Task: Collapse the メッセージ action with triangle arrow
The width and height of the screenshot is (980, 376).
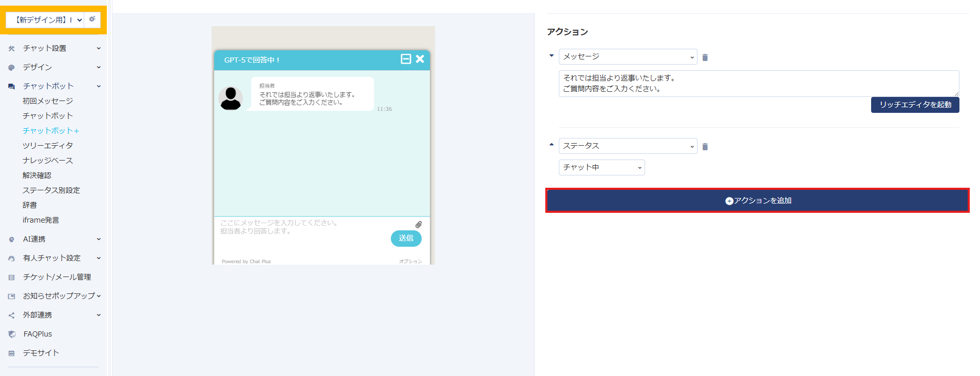Action: coord(552,55)
